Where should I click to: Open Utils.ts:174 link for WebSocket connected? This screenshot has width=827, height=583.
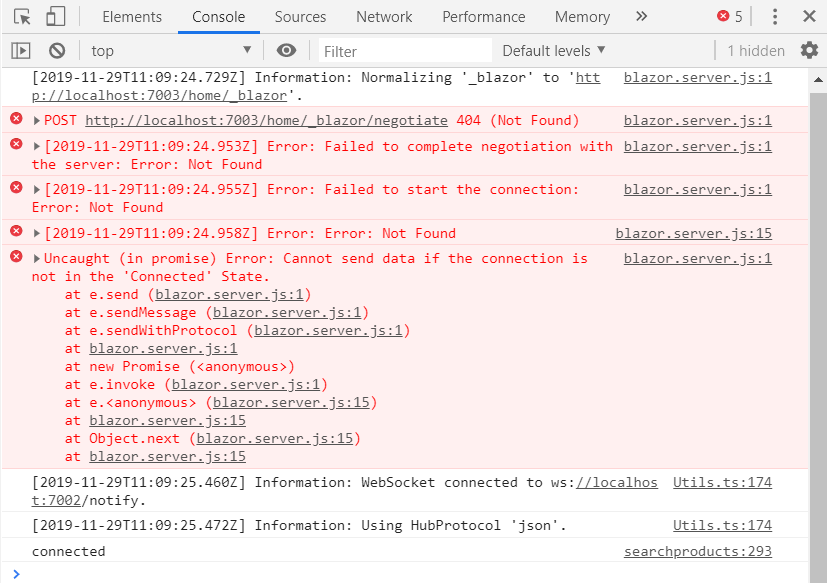click(722, 482)
